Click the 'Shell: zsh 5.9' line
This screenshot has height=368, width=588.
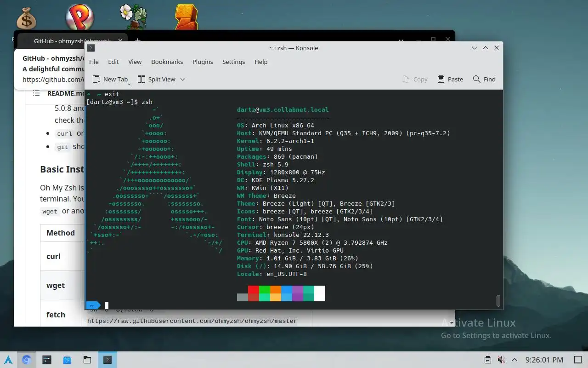[x=263, y=165]
